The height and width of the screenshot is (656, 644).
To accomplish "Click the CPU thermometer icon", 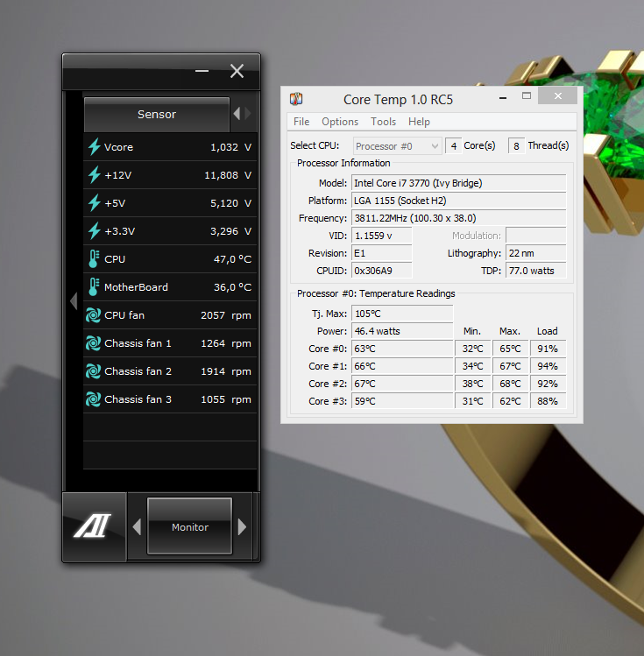I will coord(94,259).
